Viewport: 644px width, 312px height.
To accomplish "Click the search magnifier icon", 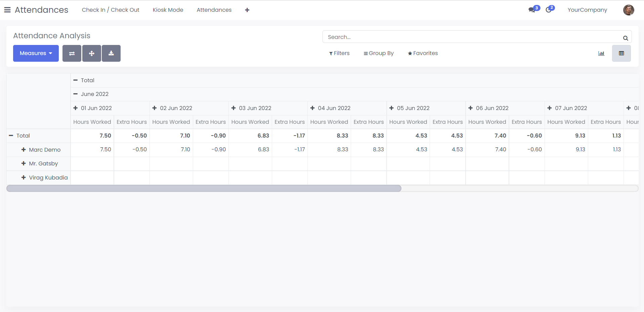I will pos(626,38).
